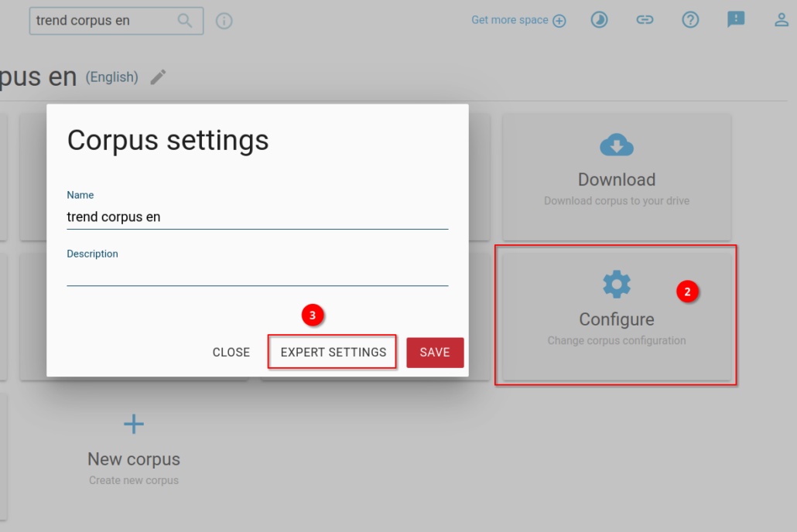This screenshot has width=797, height=532.
Task: Open the usage pie chart icon
Action: [x=600, y=20]
